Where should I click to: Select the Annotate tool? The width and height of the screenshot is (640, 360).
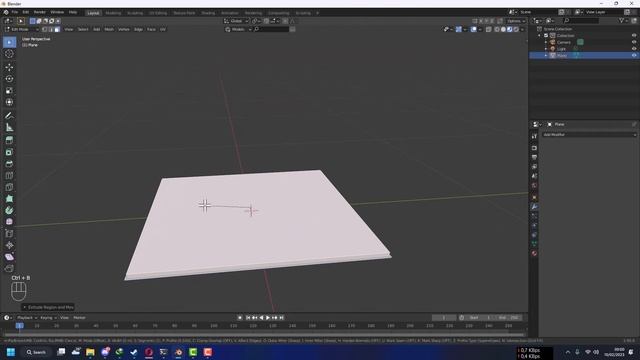point(9,116)
